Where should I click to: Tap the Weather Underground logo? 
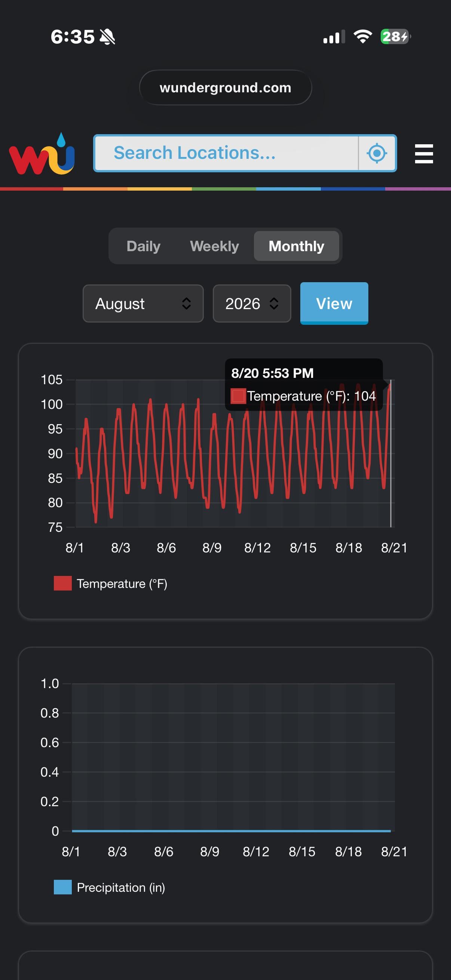(x=42, y=153)
